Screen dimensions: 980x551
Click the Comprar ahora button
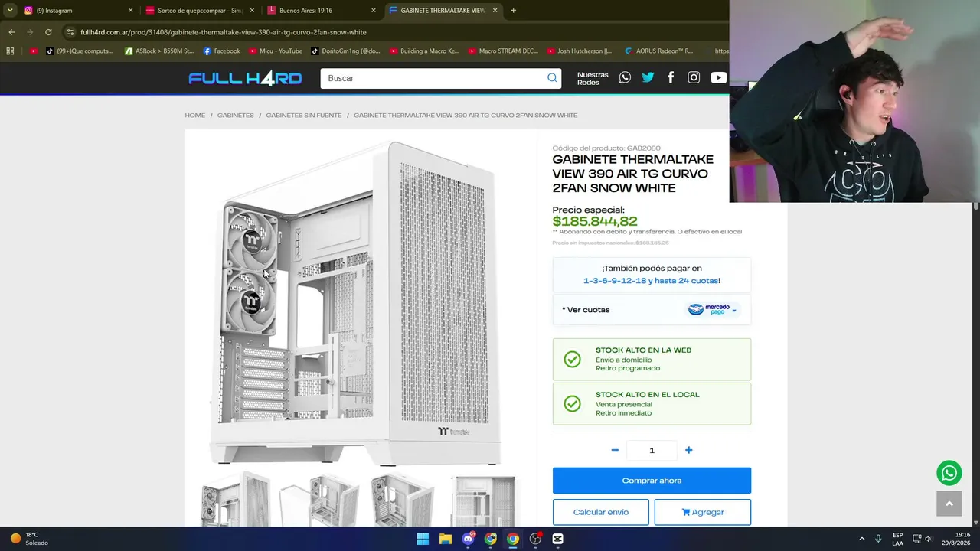point(652,481)
